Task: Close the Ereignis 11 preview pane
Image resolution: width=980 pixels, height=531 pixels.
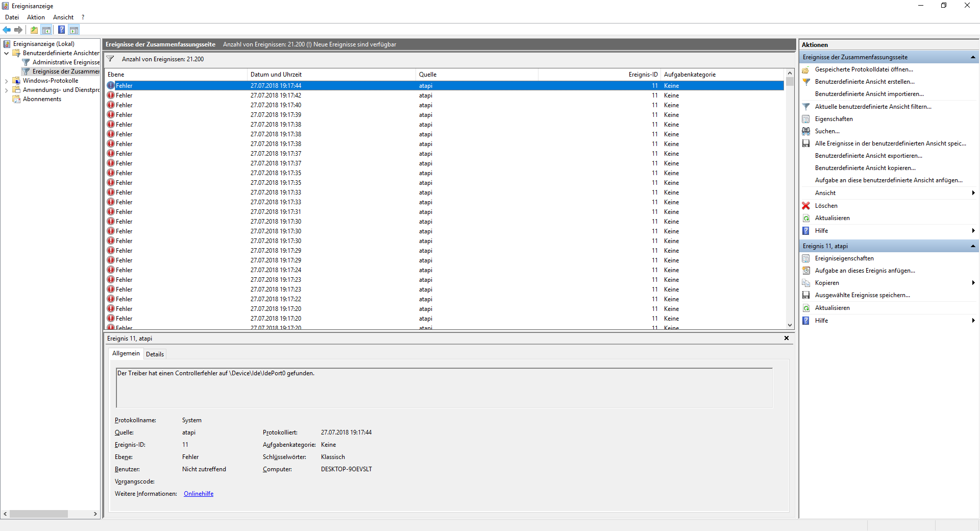Action: (787, 338)
